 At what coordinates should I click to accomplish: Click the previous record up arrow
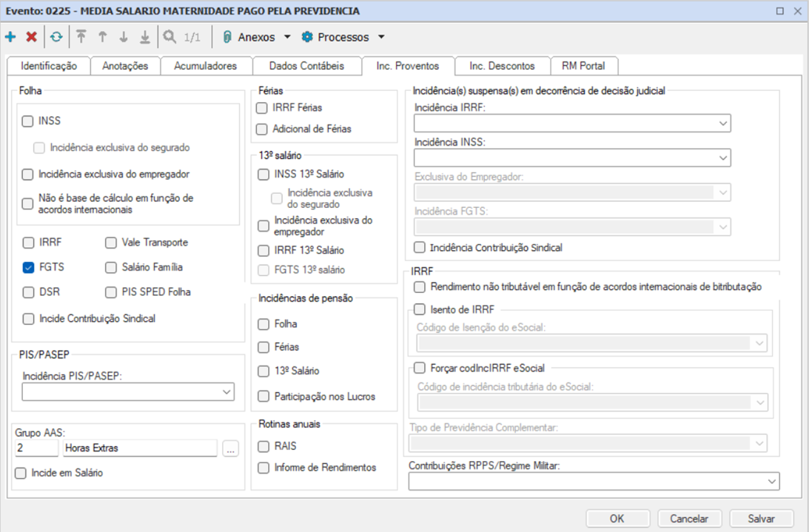pos(102,37)
